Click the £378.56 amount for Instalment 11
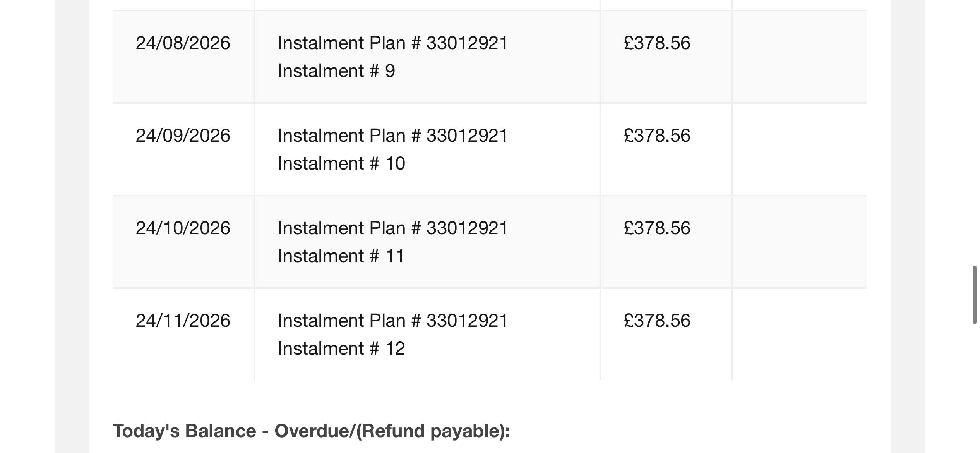980x453 pixels. pos(657,228)
